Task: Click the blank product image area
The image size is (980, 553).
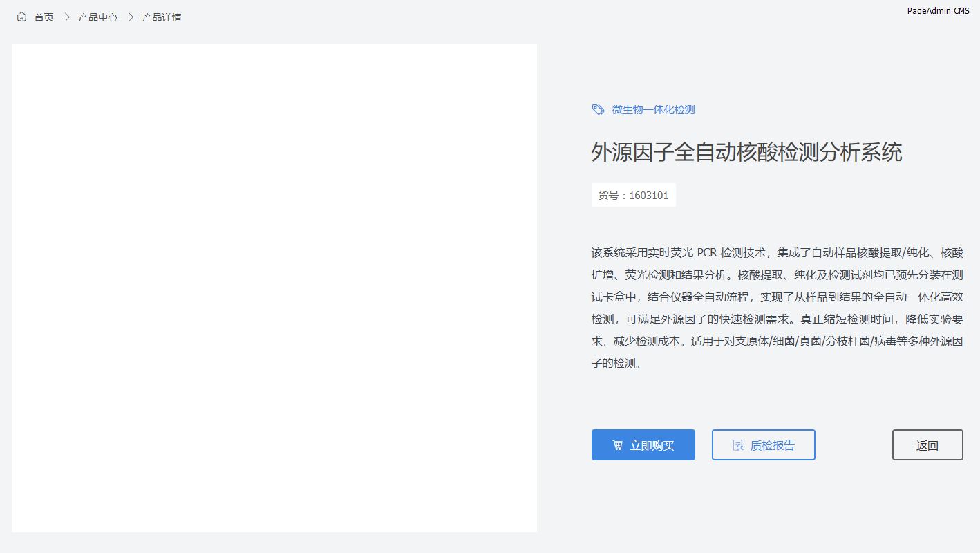Action: point(274,288)
